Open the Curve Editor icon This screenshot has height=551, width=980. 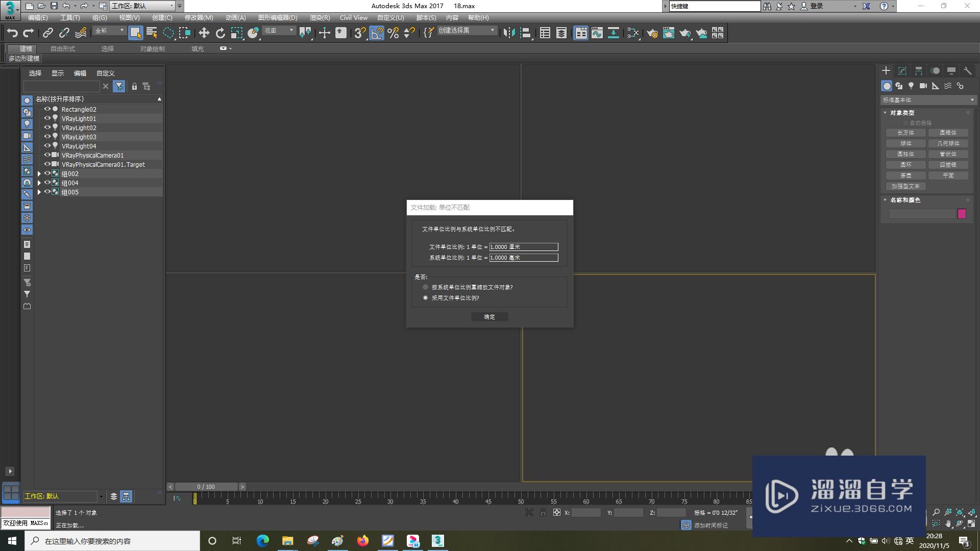(597, 33)
